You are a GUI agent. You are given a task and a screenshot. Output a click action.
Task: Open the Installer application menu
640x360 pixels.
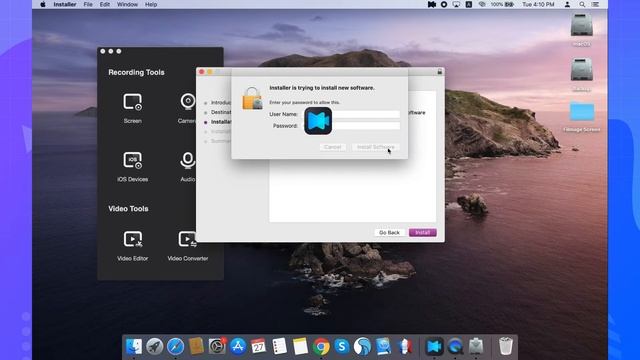(x=65, y=4)
